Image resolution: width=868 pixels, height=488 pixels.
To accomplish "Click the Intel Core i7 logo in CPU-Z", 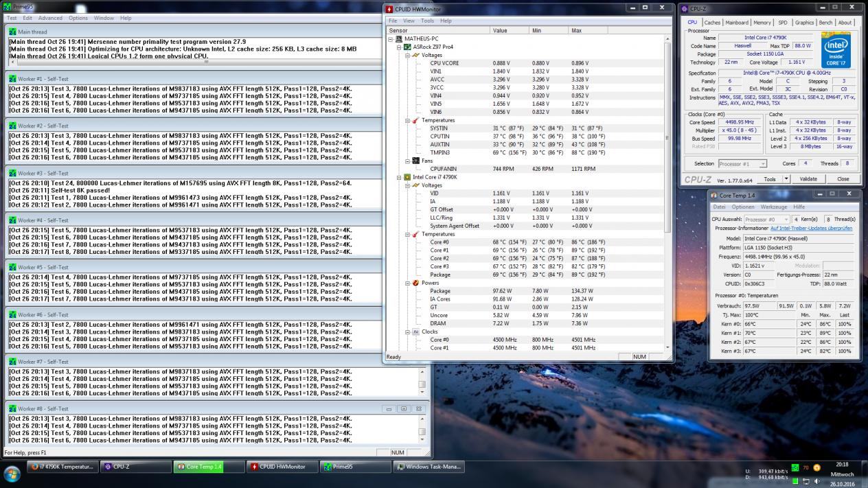I will click(x=835, y=49).
